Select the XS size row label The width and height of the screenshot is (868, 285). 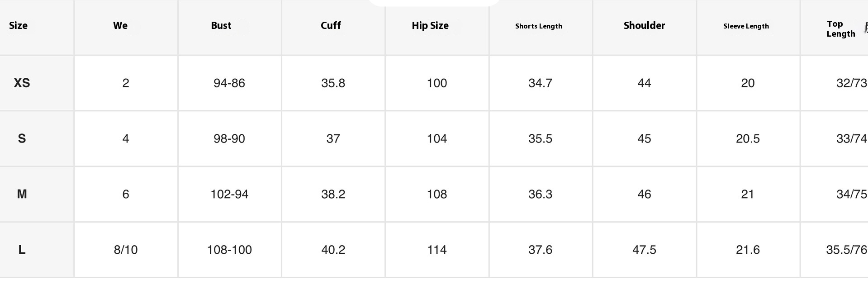pyautogui.click(x=22, y=83)
